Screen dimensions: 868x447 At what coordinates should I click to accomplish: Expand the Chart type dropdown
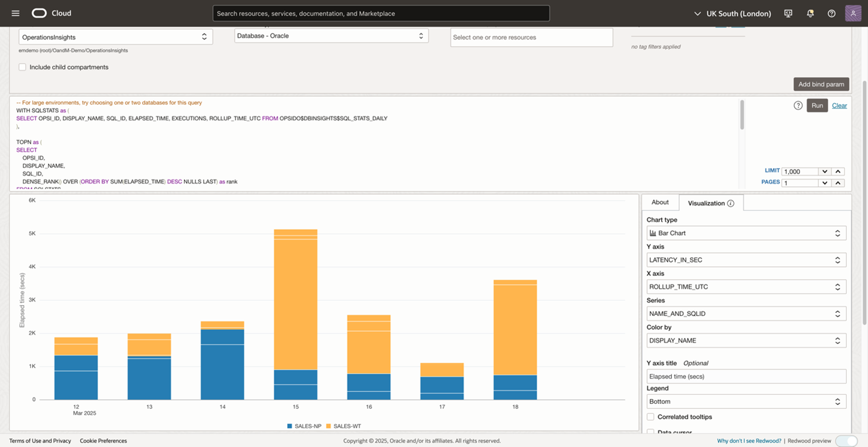[746, 233]
